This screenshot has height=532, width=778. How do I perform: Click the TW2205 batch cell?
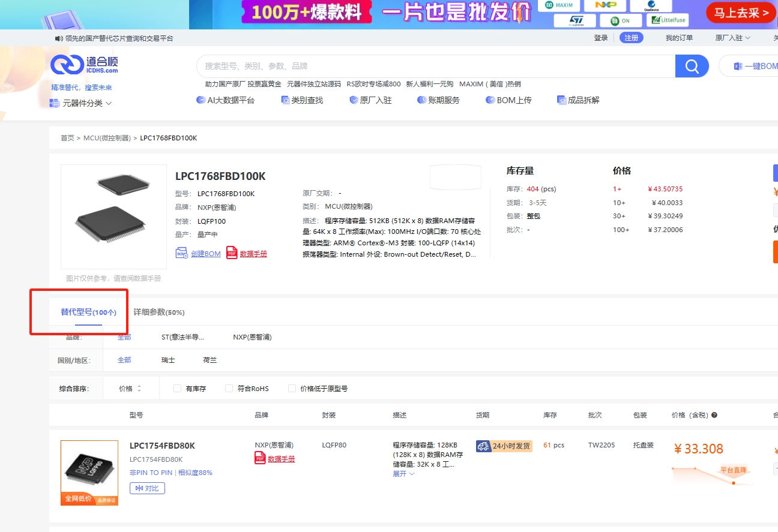(x=602, y=445)
